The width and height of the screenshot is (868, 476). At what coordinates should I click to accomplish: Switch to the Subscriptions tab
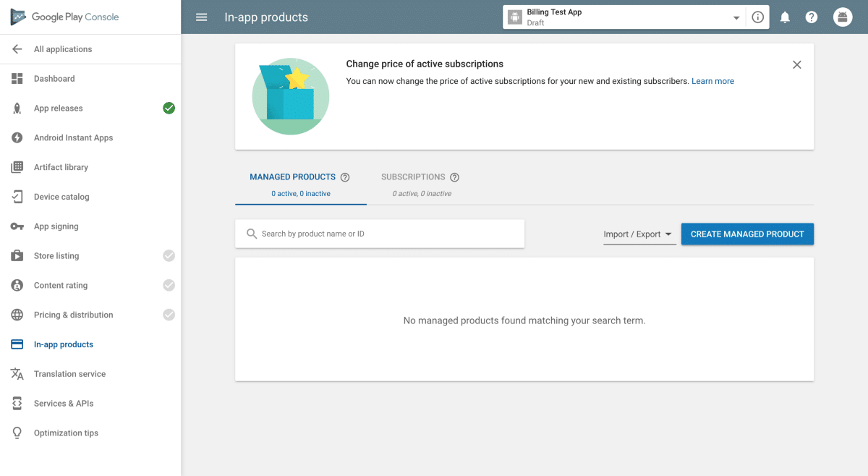tap(422, 184)
